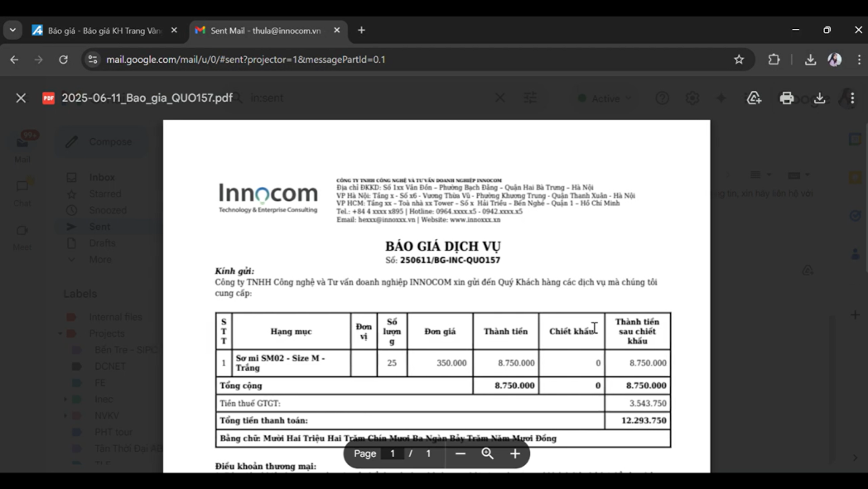Close the PDF preview with the X
The height and width of the screenshot is (489, 868).
tap(21, 98)
